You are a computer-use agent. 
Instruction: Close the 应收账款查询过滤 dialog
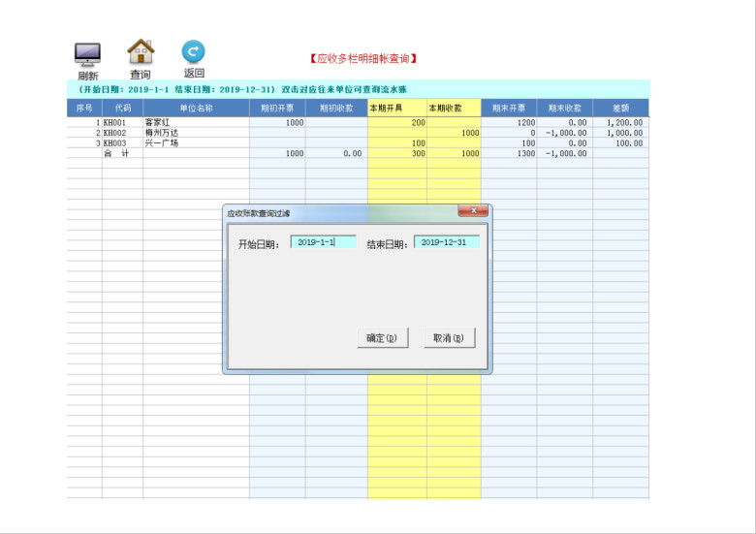point(473,210)
